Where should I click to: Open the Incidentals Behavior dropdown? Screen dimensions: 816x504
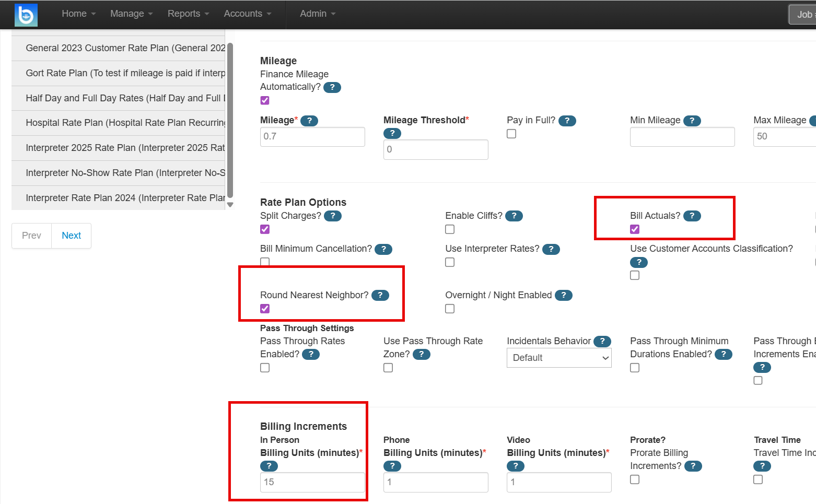click(x=559, y=358)
